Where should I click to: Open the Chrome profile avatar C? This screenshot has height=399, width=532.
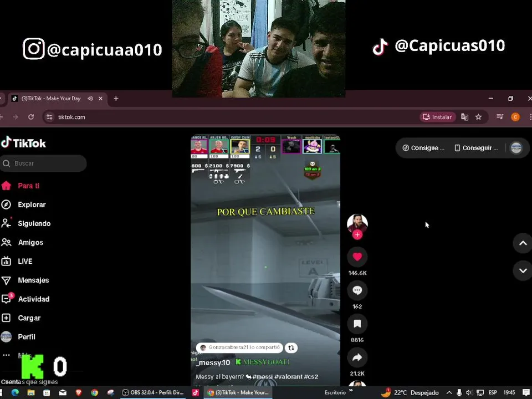pos(515,117)
